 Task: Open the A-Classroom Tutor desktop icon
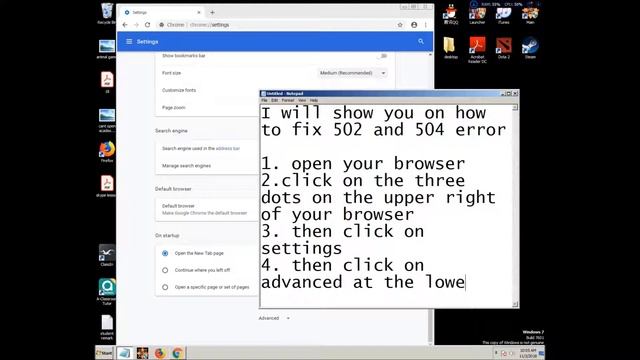[107, 291]
